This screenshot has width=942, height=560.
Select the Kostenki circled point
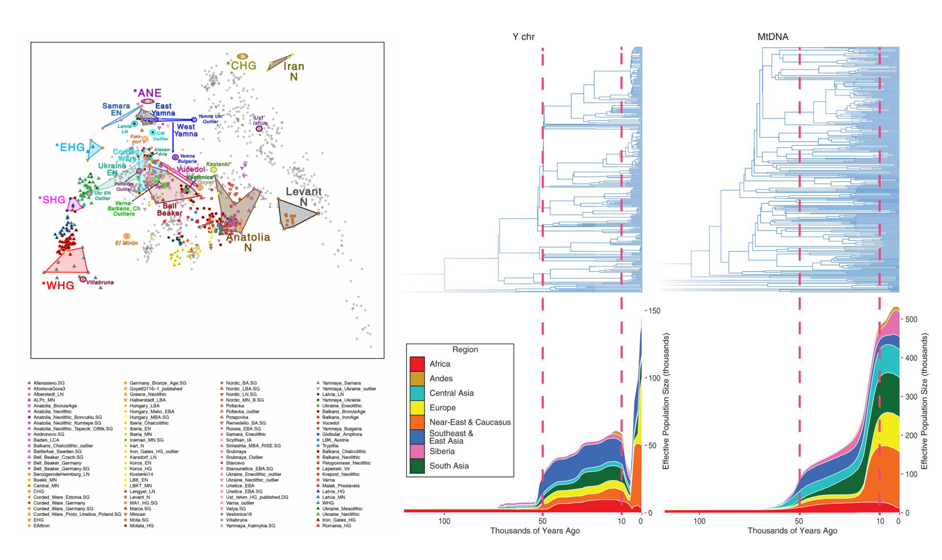coord(213,170)
